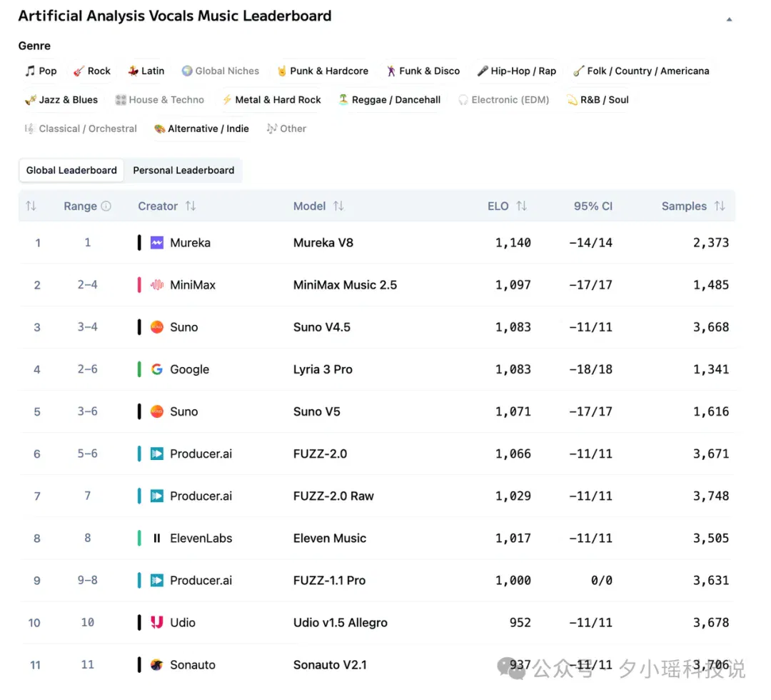The width and height of the screenshot is (771, 700).
Task: Click the Mureka creator logo icon
Action: click(x=157, y=243)
